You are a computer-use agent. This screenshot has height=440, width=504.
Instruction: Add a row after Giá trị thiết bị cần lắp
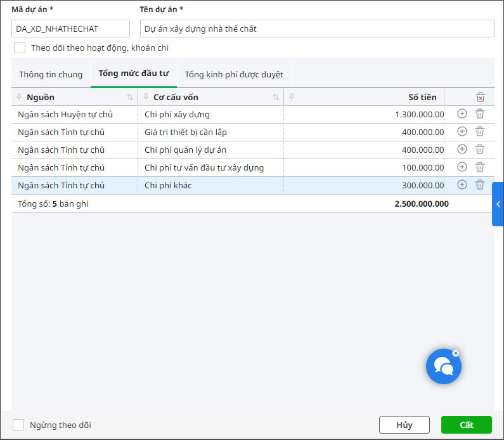pos(462,131)
